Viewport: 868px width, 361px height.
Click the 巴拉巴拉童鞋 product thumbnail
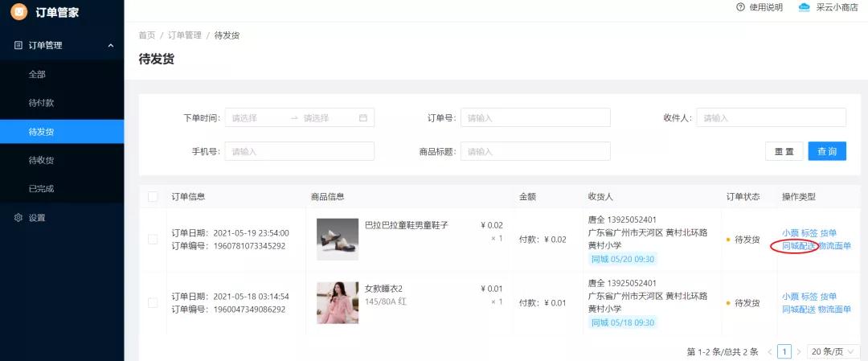(337, 239)
